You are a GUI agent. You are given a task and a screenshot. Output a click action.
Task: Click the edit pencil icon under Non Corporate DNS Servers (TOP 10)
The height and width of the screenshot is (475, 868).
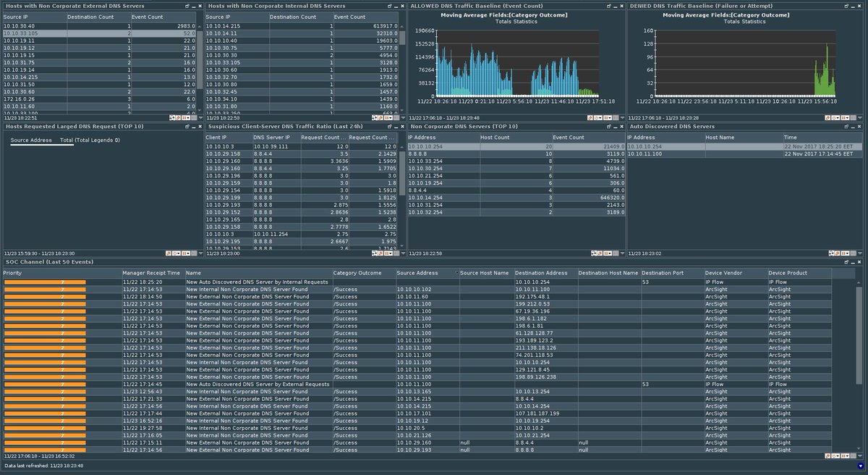600,253
